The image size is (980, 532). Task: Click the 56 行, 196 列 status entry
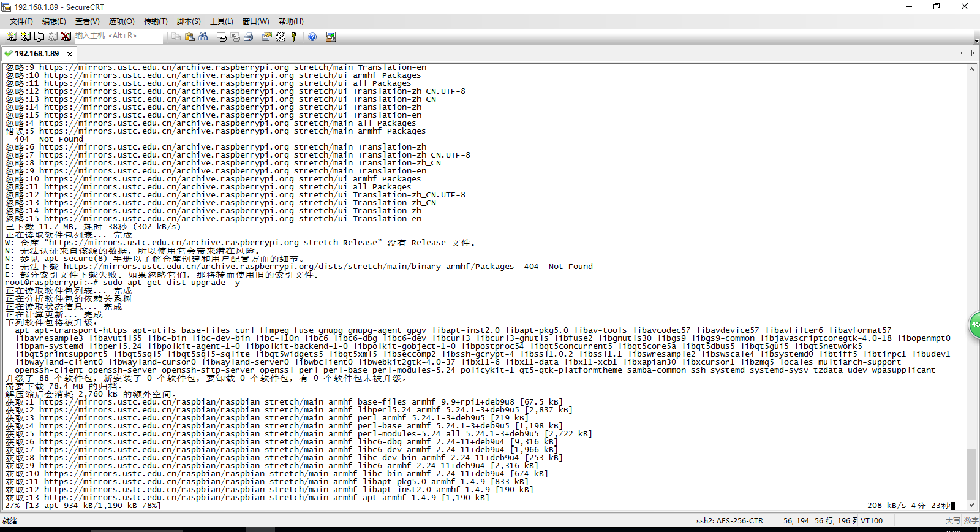click(x=836, y=521)
